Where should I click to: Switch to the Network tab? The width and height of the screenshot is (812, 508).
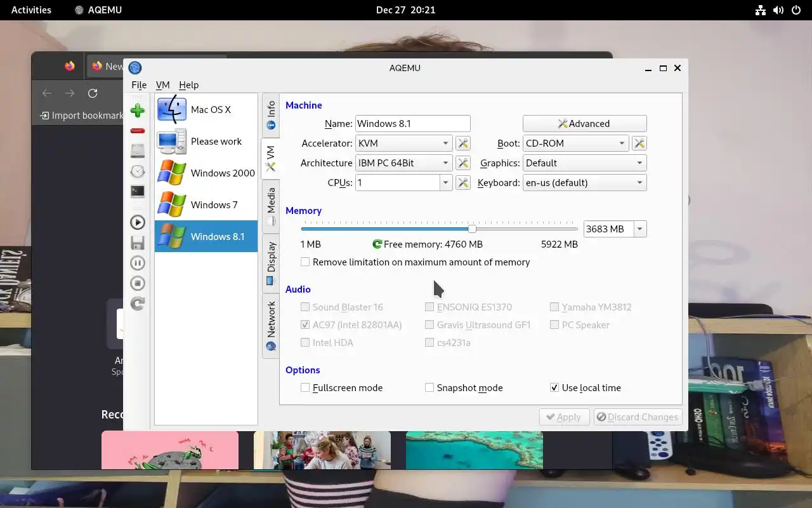(x=271, y=325)
